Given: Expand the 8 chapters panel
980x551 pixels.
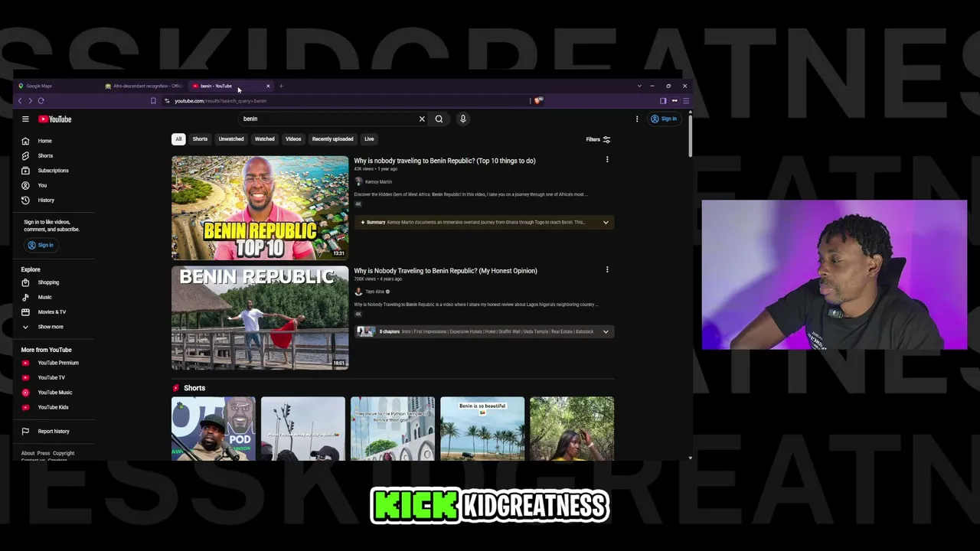Looking at the screenshot, I should pyautogui.click(x=606, y=332).
